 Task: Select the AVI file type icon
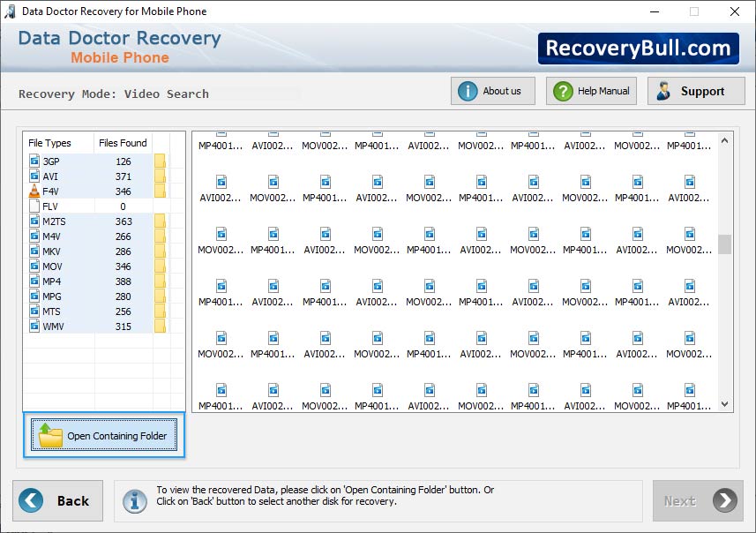coord(34,176)
